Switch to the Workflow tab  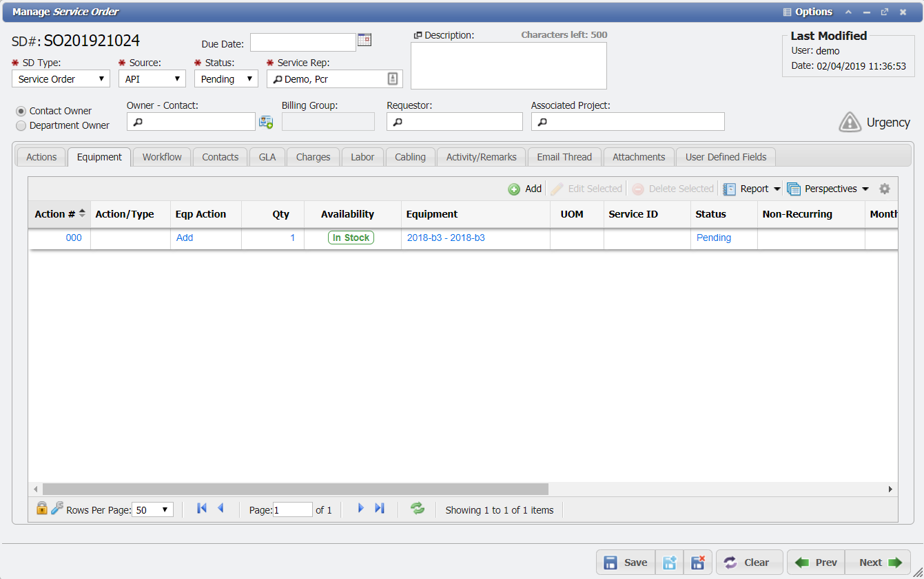(162, 157)
